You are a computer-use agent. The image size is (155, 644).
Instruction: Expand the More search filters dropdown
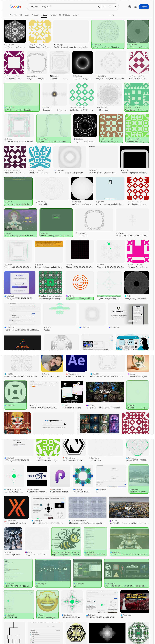[x=75, y=15]
